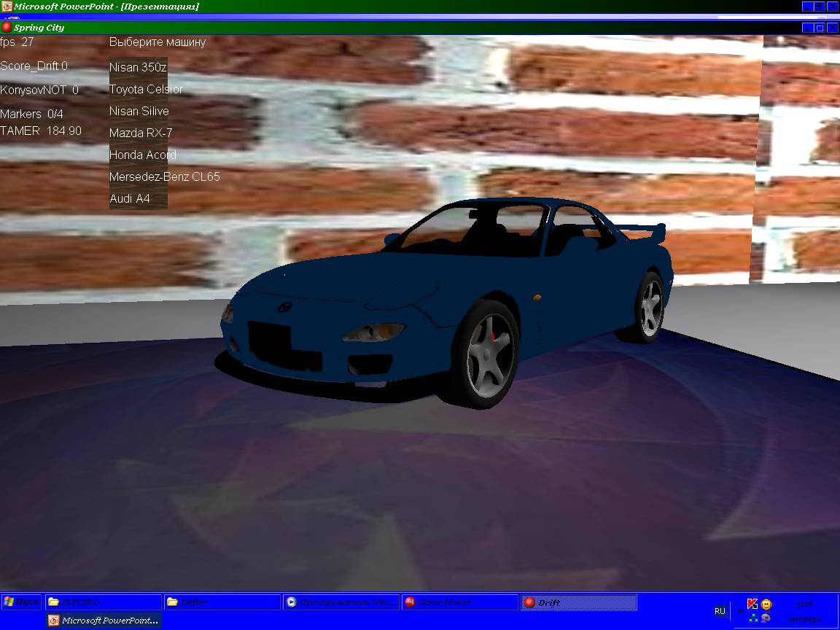Click the "KonysovNOT 0" readout
The image size is (840, 630).
[x=39, y=90]
